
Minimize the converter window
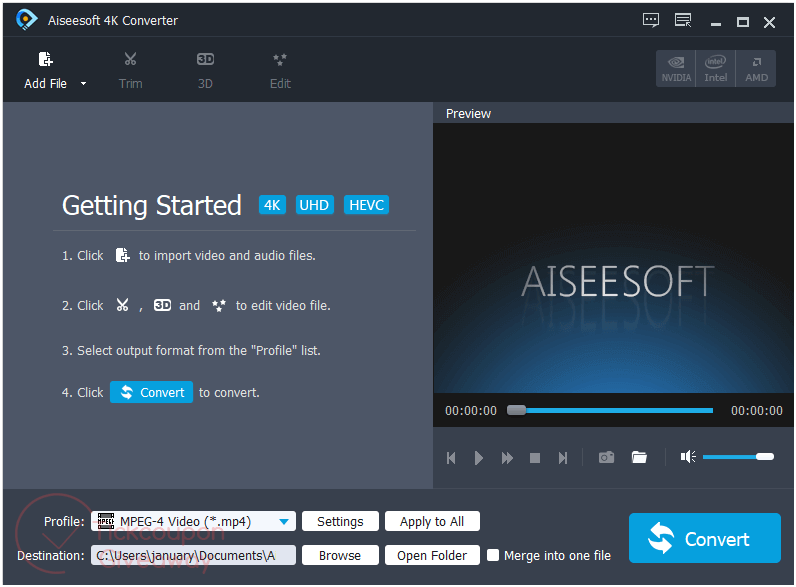click(x=716, y=22)
